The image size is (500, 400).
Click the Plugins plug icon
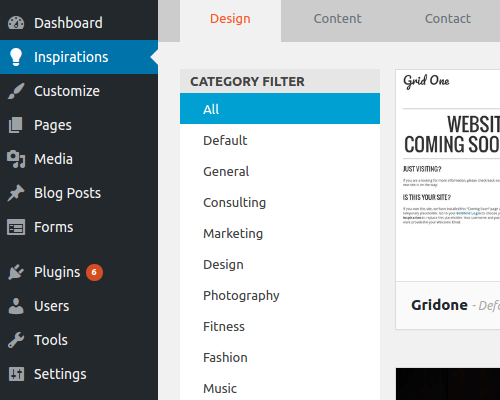pos(16,272)
